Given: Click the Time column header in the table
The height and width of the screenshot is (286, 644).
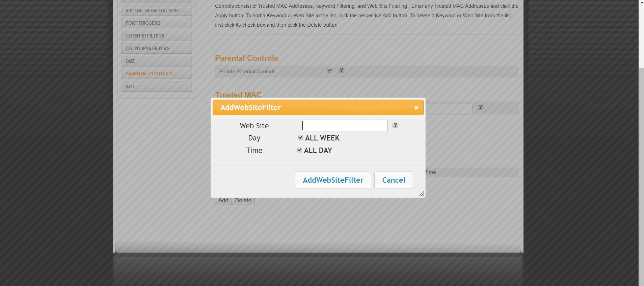Looking at the screenshot, I should tap(430, 172).
